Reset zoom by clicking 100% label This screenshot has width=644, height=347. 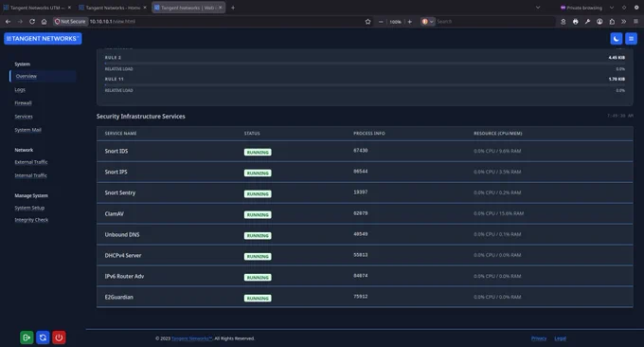click(395, 22)
